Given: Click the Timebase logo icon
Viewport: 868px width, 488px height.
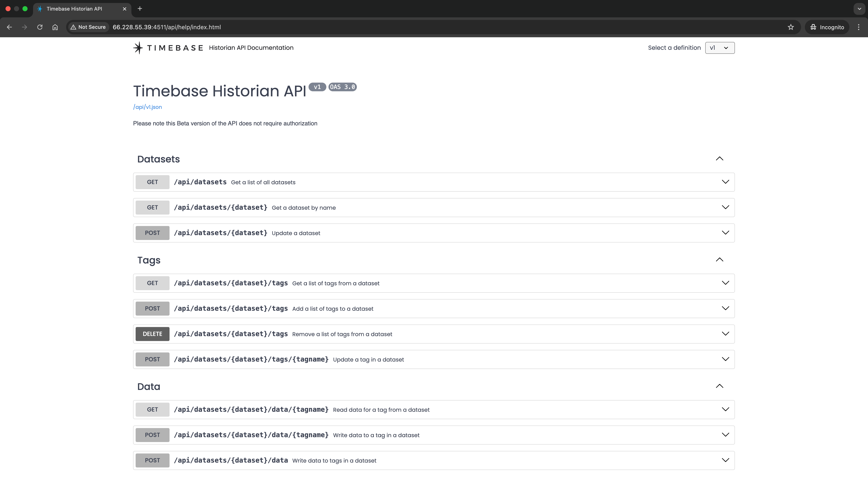Looking at the screenshot, I should 138,47.
